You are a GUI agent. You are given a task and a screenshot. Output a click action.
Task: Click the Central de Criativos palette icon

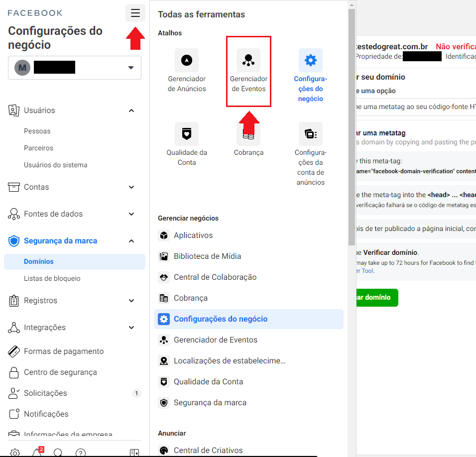click(x=164, y=451)
